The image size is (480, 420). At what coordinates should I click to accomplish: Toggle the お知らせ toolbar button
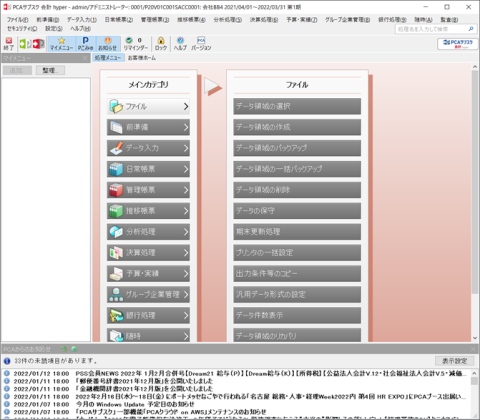(108, 44)
